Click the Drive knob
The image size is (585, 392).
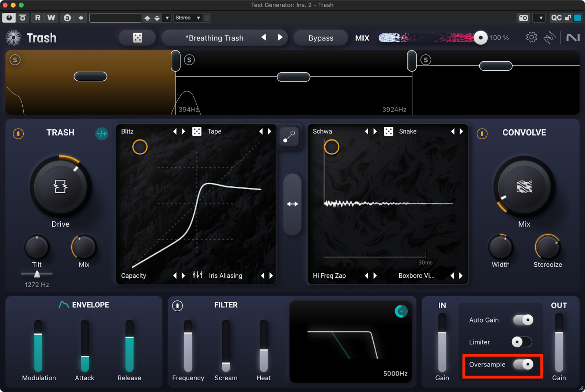[x=60, y=187]
